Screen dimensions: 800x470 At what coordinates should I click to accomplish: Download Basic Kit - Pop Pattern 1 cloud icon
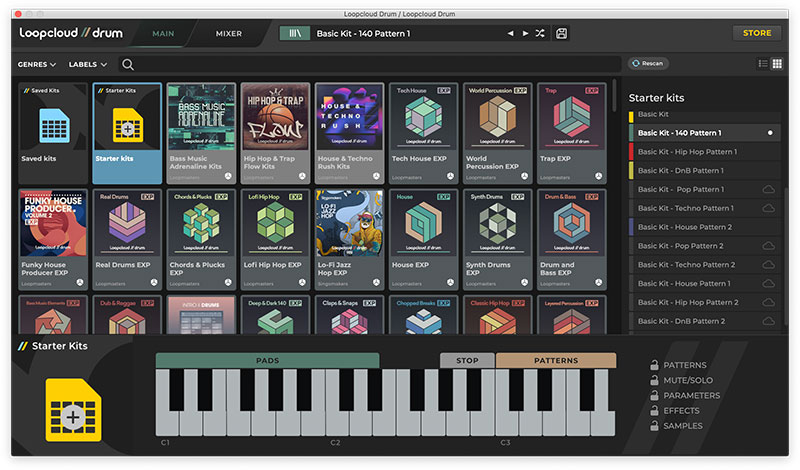pos(768,189)
